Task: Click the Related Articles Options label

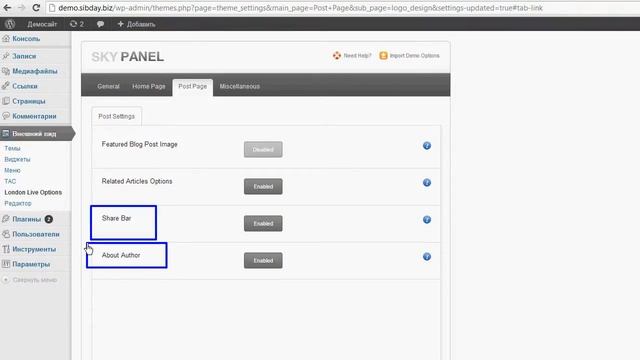Action: [137, 181]
